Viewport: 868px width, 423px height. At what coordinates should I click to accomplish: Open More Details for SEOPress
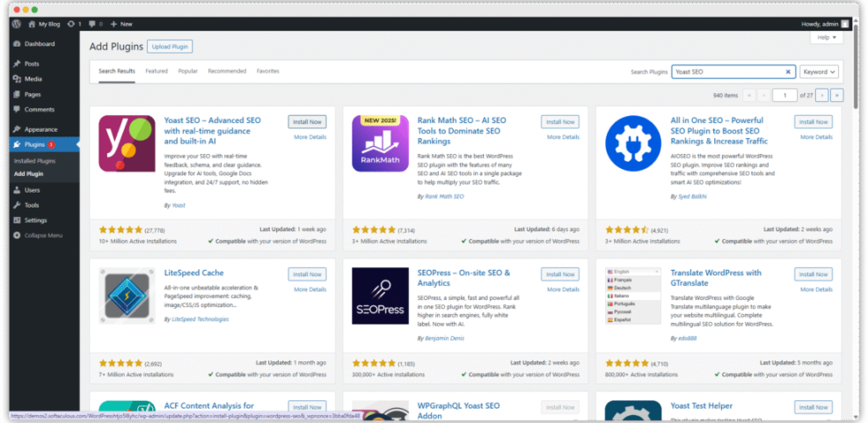pyautogui.click(x=564, y=289)
